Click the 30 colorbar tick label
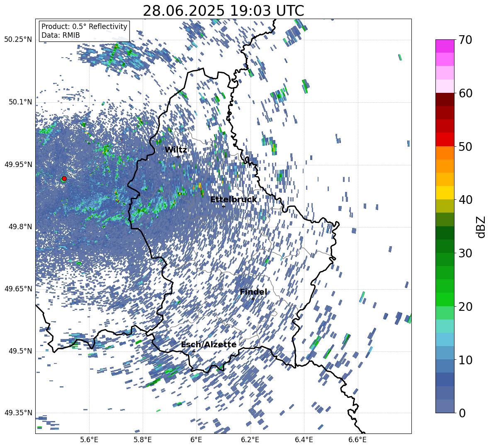 [x=465, y=253]
